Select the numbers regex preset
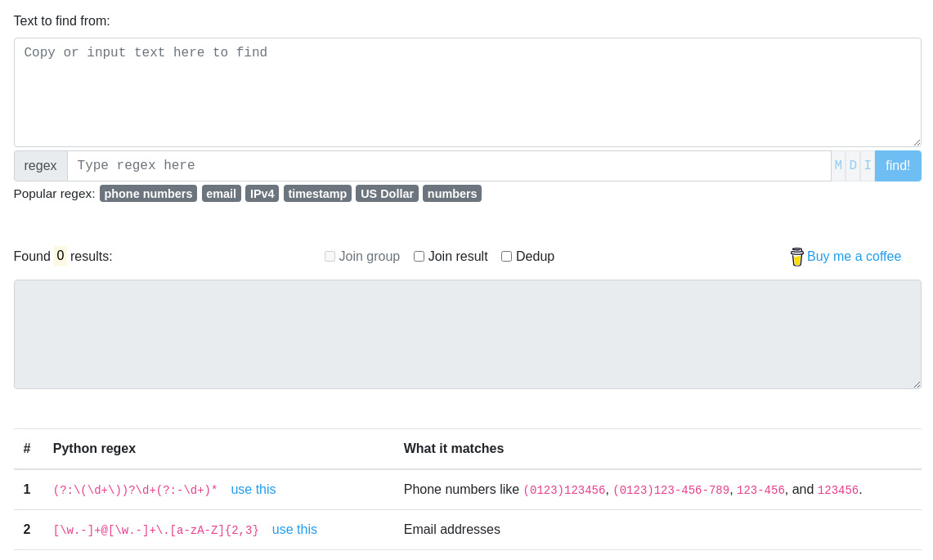Viewport: 933px width, 560px height. (x=452, y=193)
